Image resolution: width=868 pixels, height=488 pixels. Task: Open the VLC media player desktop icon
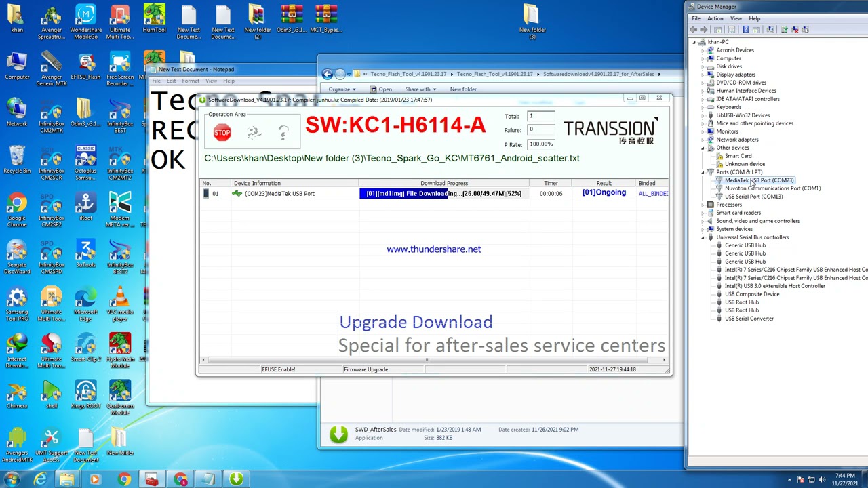pyautogui.click(x=120, y=304)
